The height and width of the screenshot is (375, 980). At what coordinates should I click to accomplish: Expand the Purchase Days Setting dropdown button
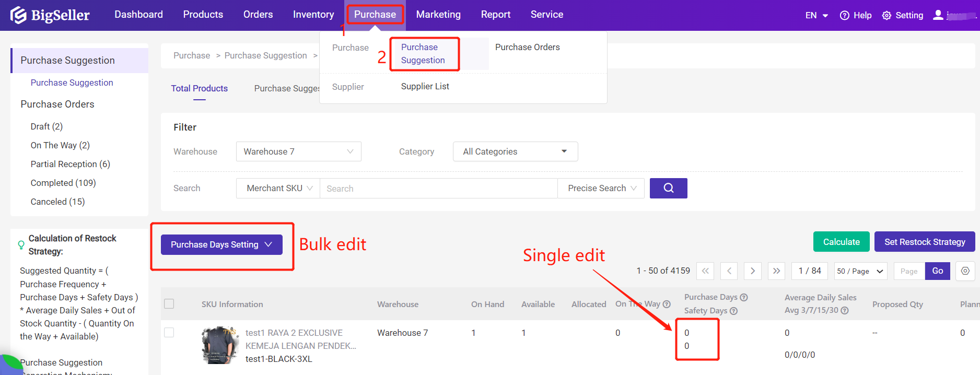coord(221,244)
